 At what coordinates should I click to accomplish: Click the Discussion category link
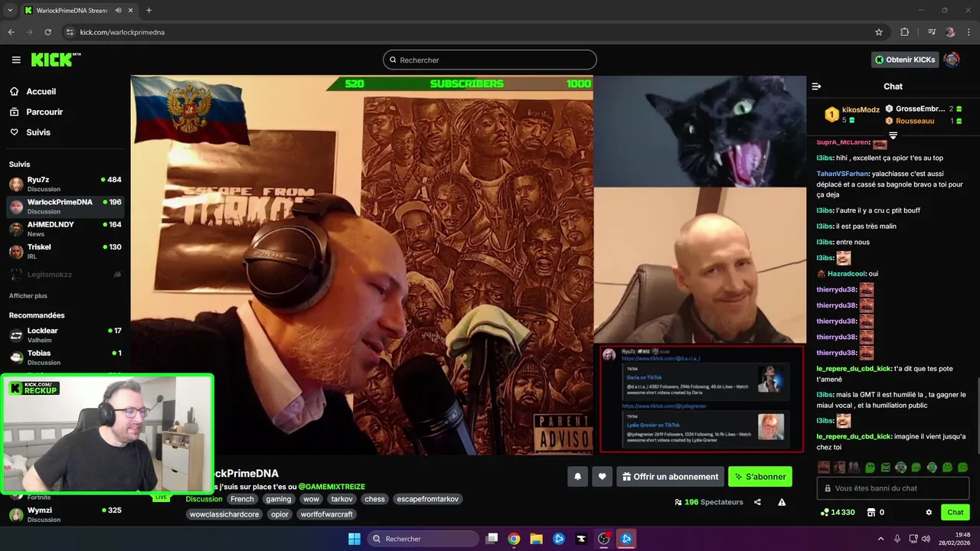coord(204,499)
